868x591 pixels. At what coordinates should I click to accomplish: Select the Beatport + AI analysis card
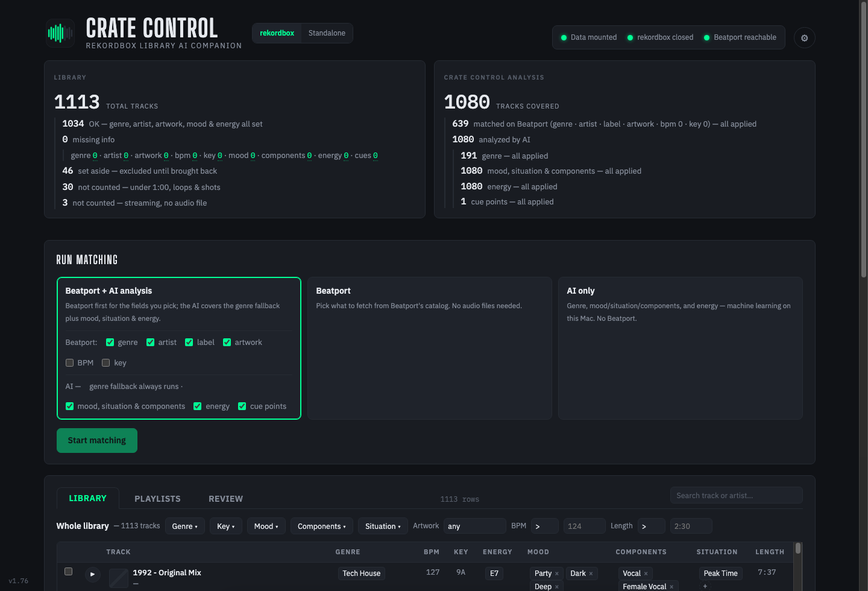(179, 348)
